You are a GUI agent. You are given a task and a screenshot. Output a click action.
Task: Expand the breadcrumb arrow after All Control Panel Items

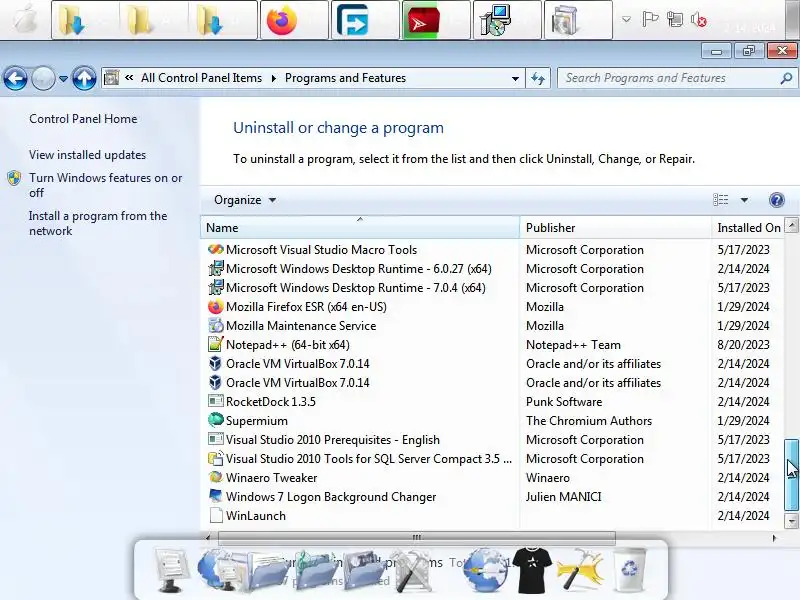coord(274,78)
